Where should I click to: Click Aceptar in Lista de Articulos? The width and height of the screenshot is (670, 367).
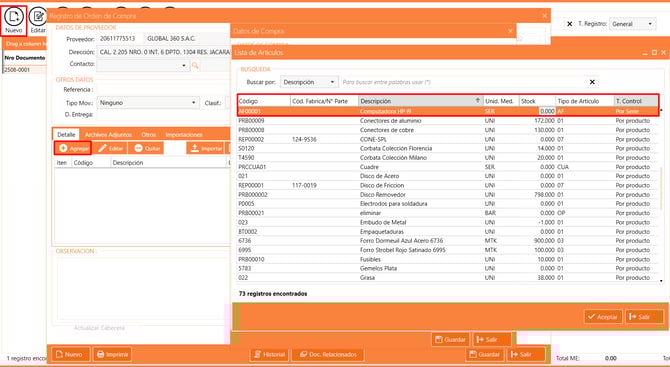tap(603, 317)
